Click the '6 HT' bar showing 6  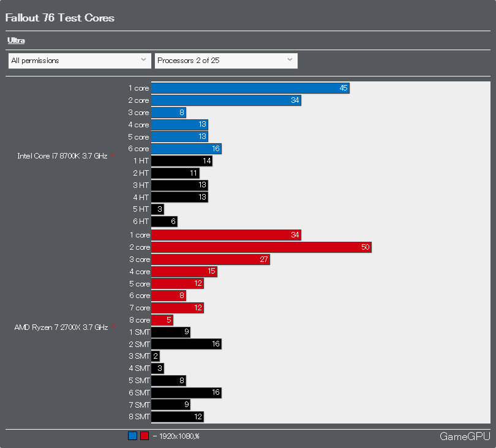tap(164, 222)
